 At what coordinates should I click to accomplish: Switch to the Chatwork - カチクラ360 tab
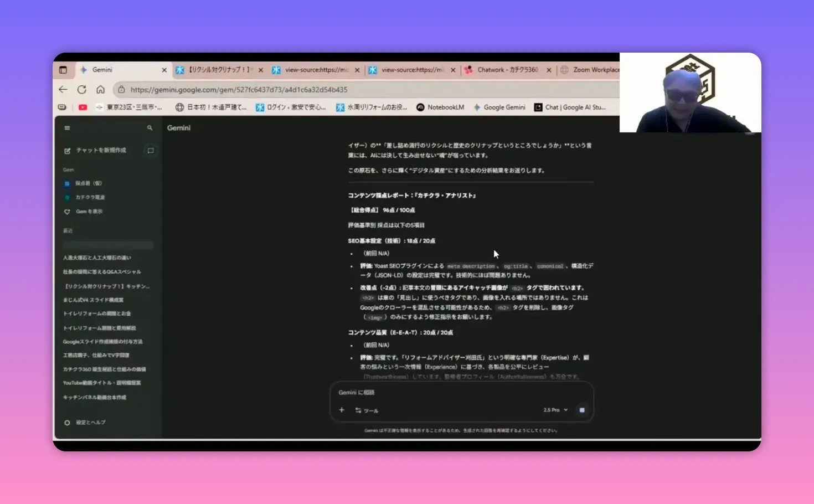pos(507,69)
